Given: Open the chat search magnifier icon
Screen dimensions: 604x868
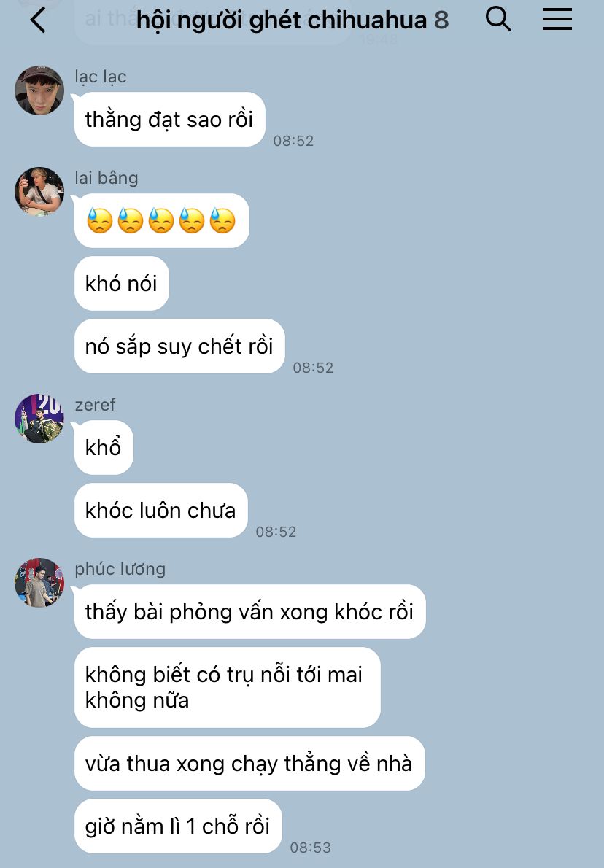Looking at the screenshot, I should (497, 19).
